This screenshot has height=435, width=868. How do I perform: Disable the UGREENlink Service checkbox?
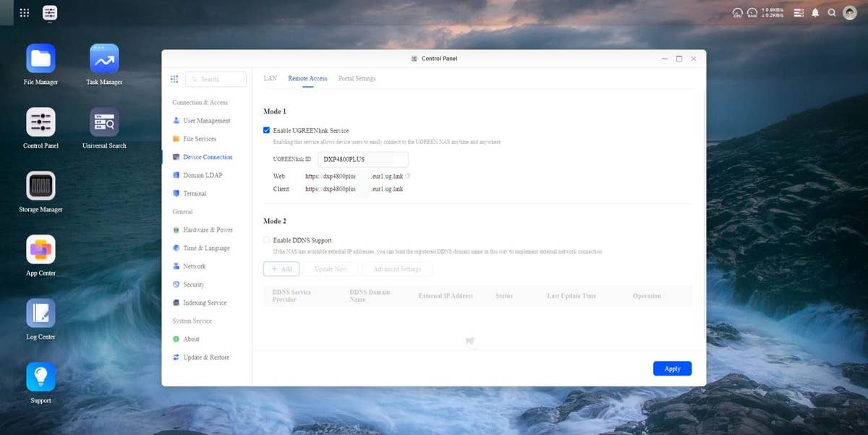coord(267,131)
